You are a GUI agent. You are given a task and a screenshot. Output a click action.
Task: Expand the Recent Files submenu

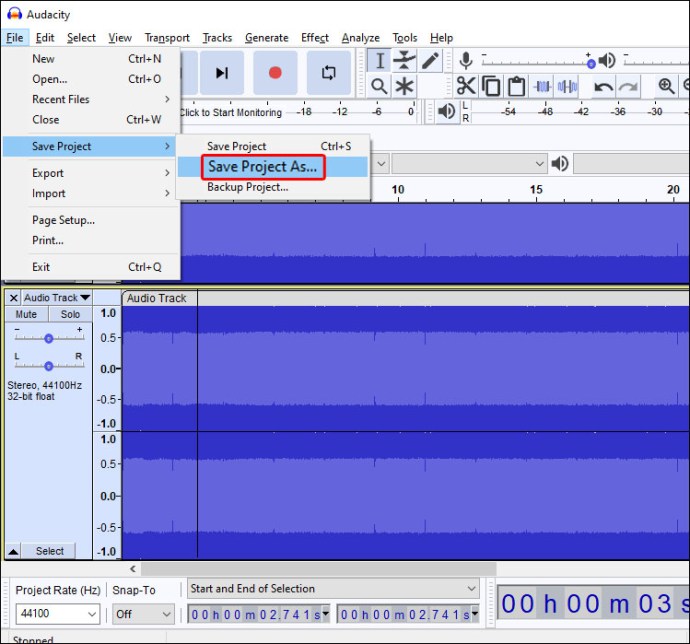click(x=92, y=99)
